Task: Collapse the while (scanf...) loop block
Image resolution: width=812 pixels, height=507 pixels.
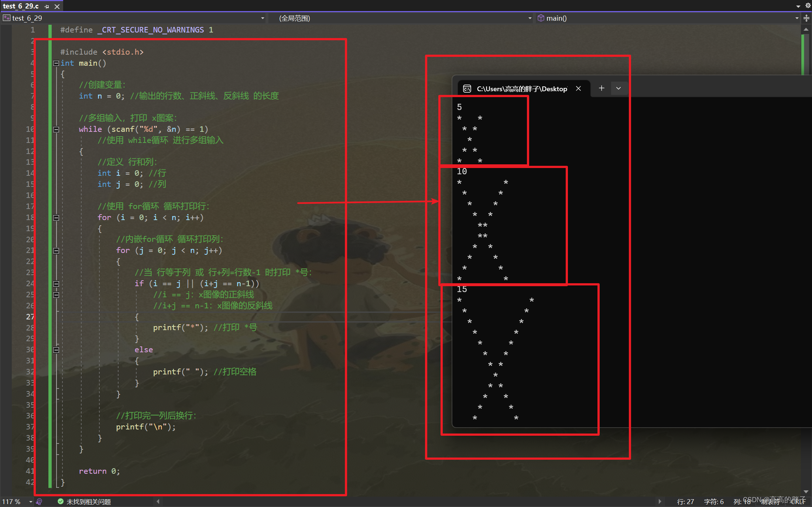Action: coord(56,130)
